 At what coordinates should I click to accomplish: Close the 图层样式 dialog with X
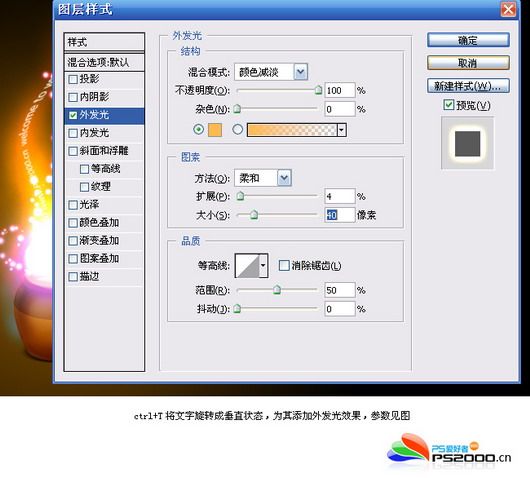tap(508, 9)
